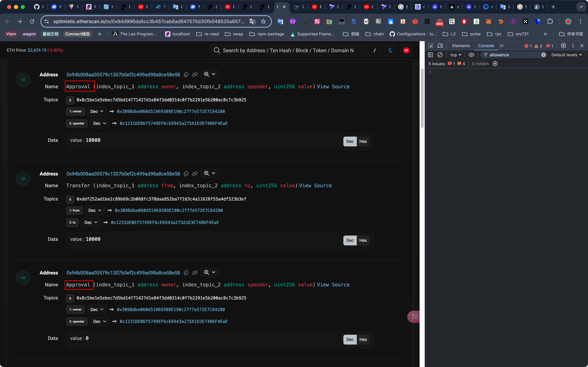
Task: Open View Source link for log 14 Approval
Action: (x=333, y=285)
